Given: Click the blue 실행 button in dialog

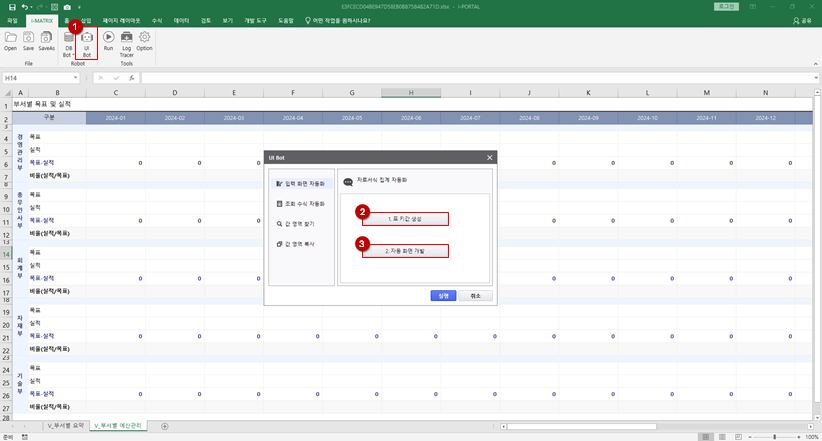Looking at the screenshot, I should pyautogui.click(x=443, y=296).
